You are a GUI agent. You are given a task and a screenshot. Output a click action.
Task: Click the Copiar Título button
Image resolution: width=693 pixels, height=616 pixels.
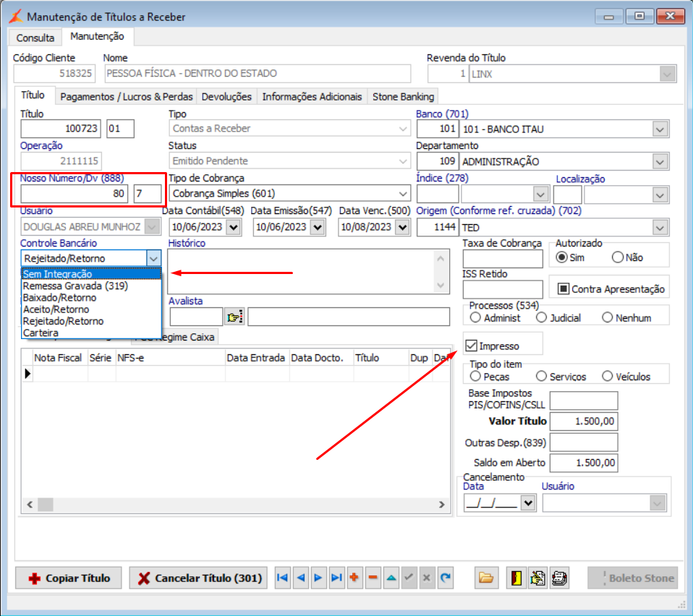pyautogui.click(x=69, y=578)
